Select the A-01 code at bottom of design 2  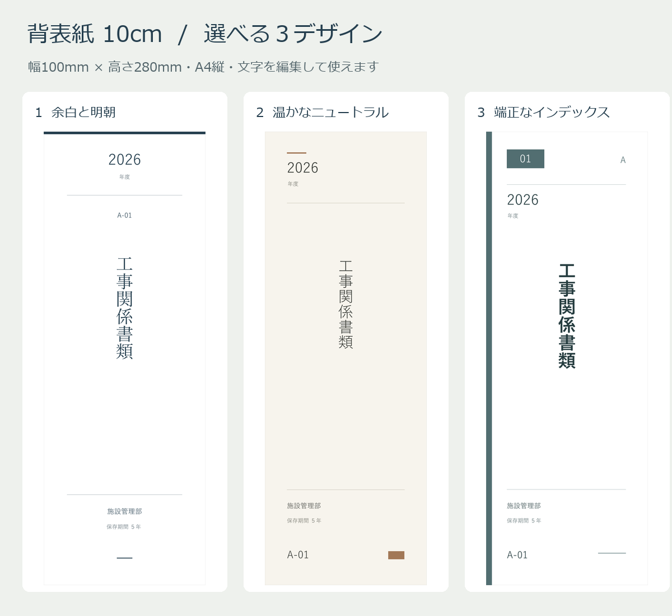click(298, 555)
